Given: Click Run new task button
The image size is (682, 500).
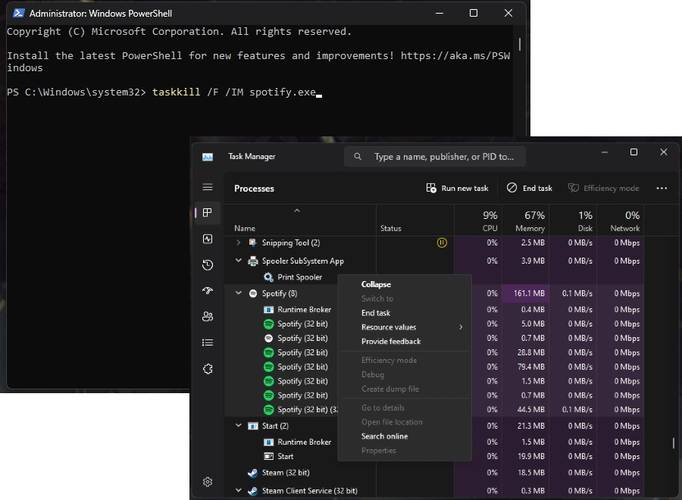Looking at the screenshot, I should click(457, 188).
